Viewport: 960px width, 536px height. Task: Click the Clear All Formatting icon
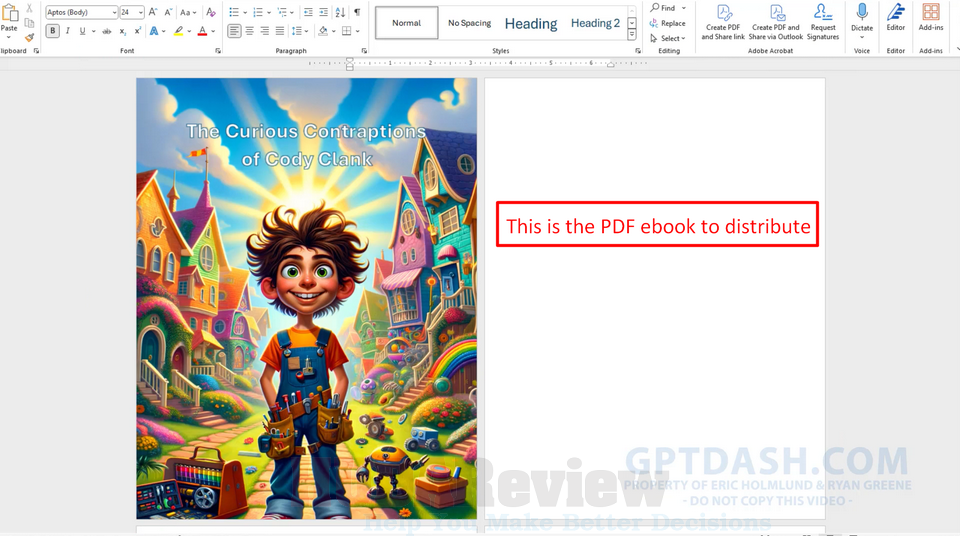pos(210,12)
